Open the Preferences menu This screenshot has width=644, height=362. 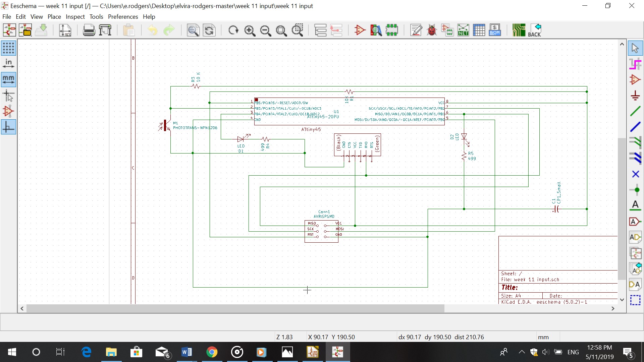tap(123, 17)
